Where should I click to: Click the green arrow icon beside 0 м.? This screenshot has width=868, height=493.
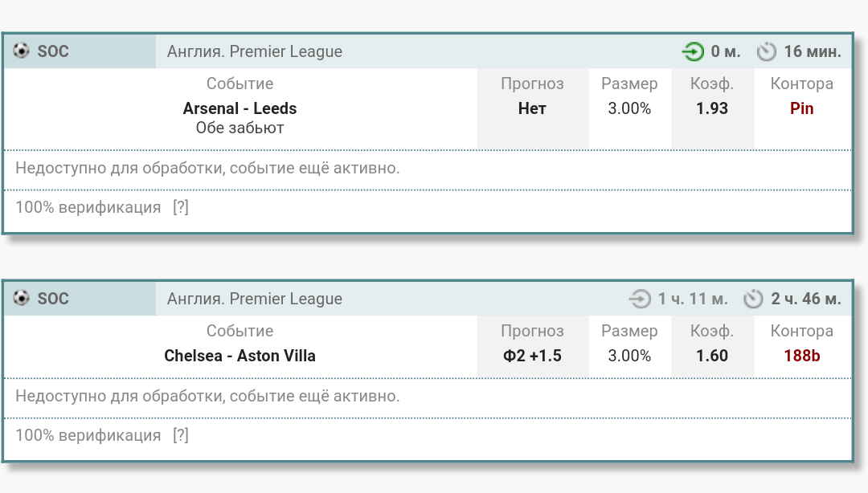point(692,52)
